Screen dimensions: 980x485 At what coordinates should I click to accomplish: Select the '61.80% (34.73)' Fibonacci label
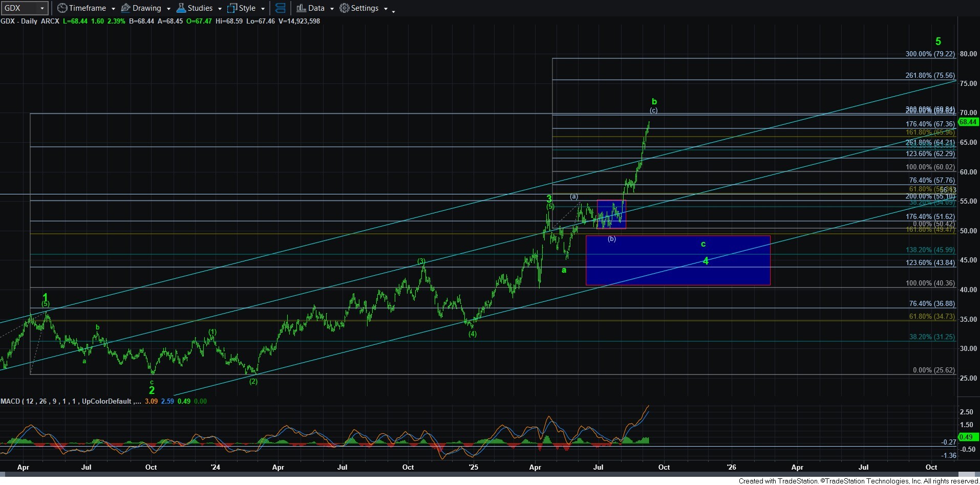932,316
